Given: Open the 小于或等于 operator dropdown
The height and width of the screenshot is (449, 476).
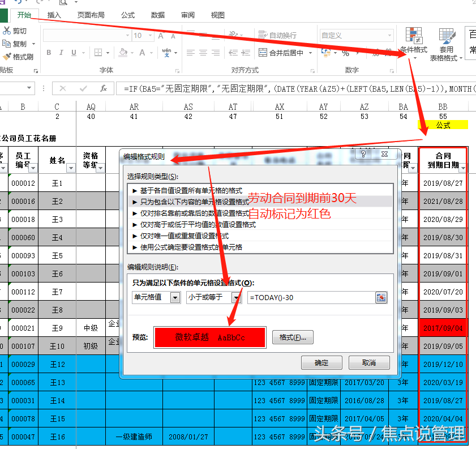Looking at the screenshot, I should [236, 297].
